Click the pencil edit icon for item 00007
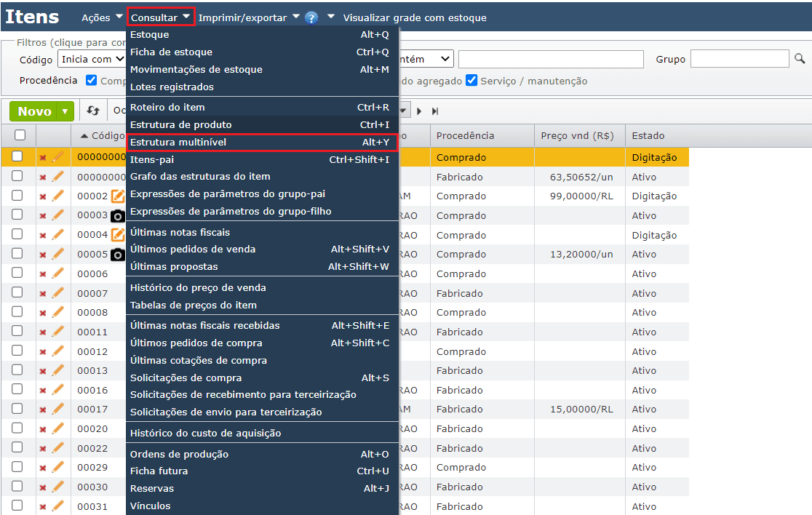Screen dimensions: 812x515 coord(57,293)
